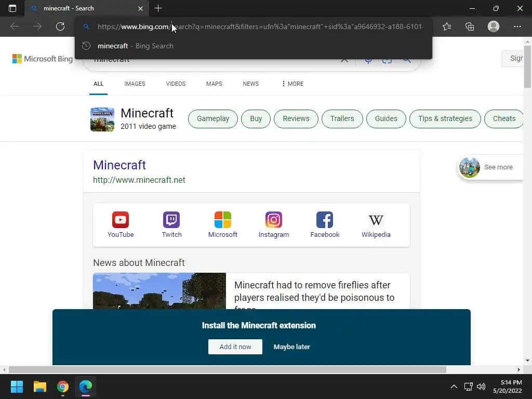Select the Guides filter chip

pos(386,119)
